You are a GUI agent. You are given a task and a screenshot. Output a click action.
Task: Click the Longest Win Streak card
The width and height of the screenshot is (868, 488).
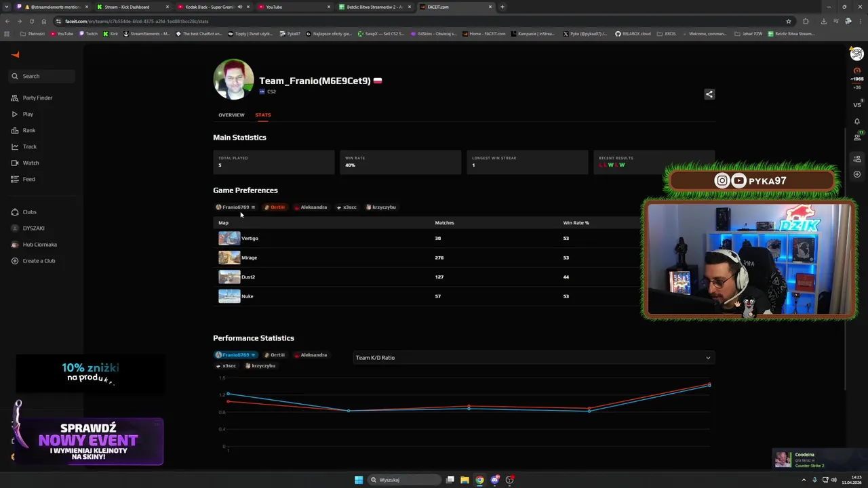pyautogui.click(x=527, y=162)
